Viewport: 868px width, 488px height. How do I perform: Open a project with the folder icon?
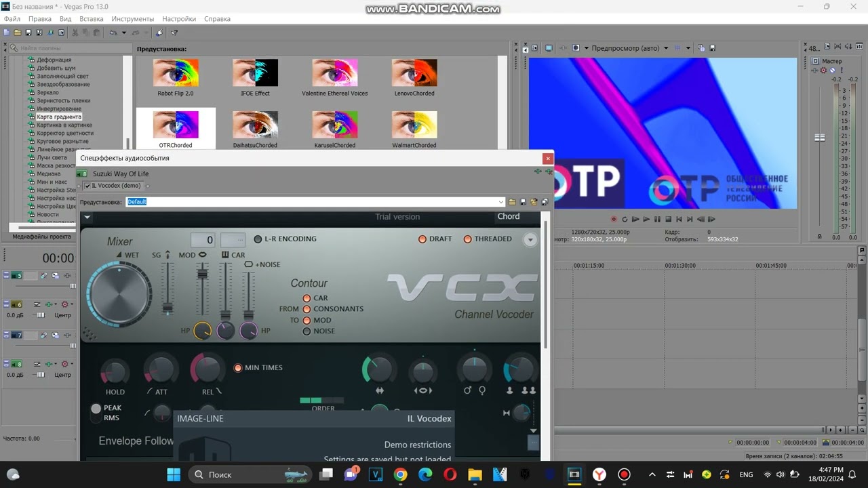(x=18, y=33)
